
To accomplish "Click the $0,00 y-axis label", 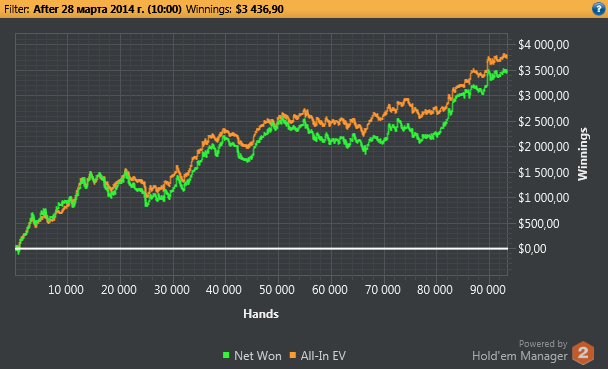I will pyautogui.click(x=532, y=249).
